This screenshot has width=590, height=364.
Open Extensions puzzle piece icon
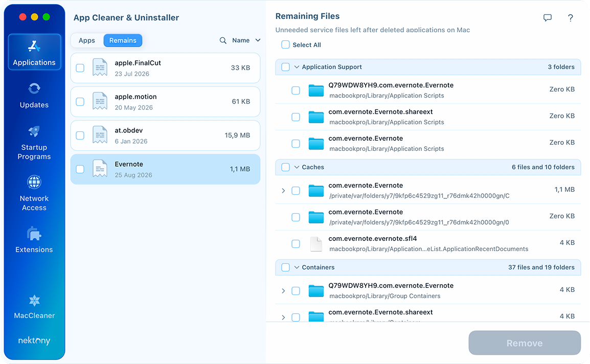click(x=34, y=234)
